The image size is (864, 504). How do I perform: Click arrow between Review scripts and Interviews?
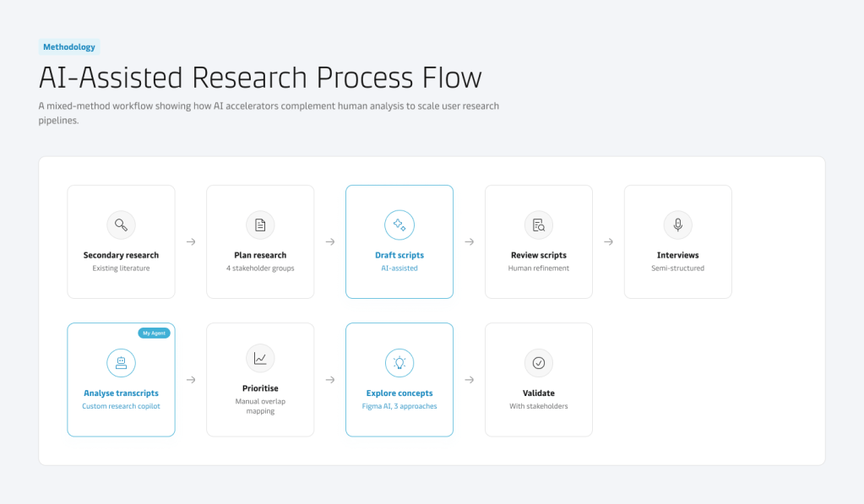pyautogui.click(x=608, y=241)
